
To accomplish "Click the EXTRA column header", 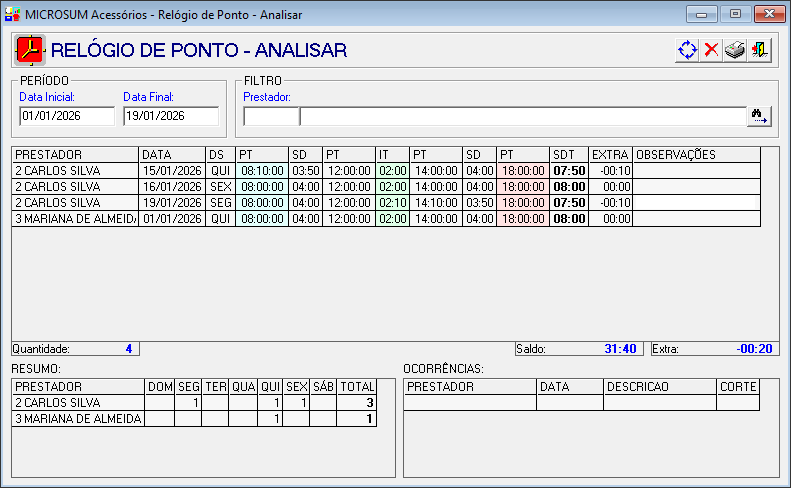I will pyautogui.click(x=610, y=154).
